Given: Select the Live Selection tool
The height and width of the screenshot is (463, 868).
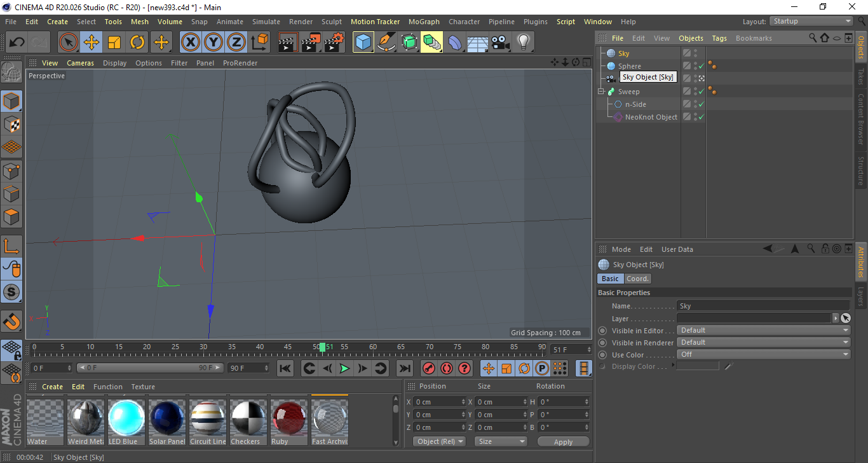Looking at the screenshot, I should [x=69, y=43].
